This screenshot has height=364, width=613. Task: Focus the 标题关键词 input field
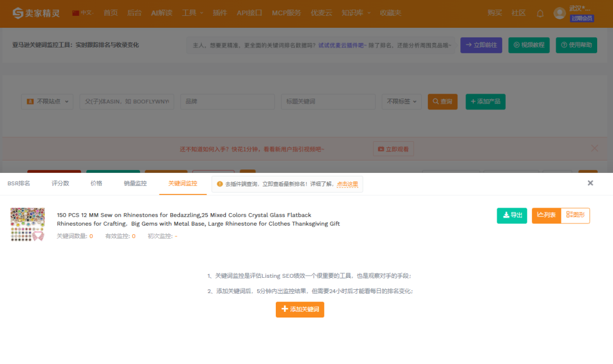(x=328, y=101)
